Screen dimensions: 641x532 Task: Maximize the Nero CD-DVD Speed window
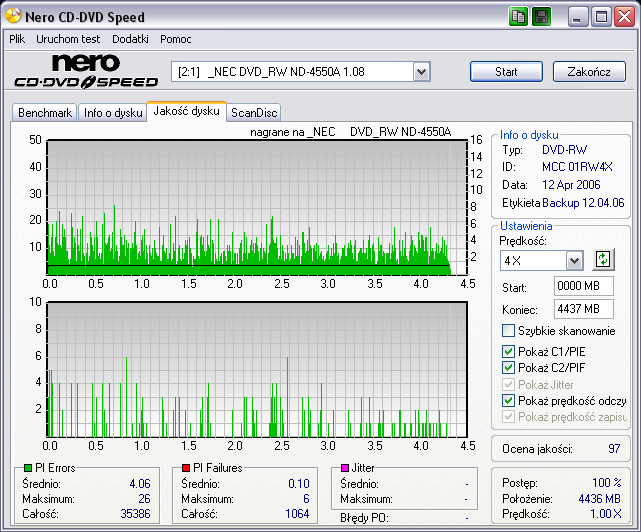[601, 17]
